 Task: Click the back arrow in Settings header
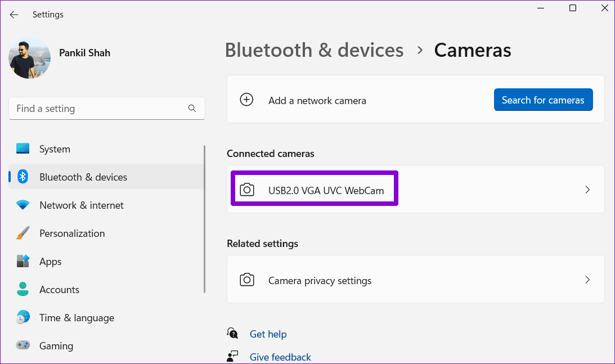click(x=14, y=15)
